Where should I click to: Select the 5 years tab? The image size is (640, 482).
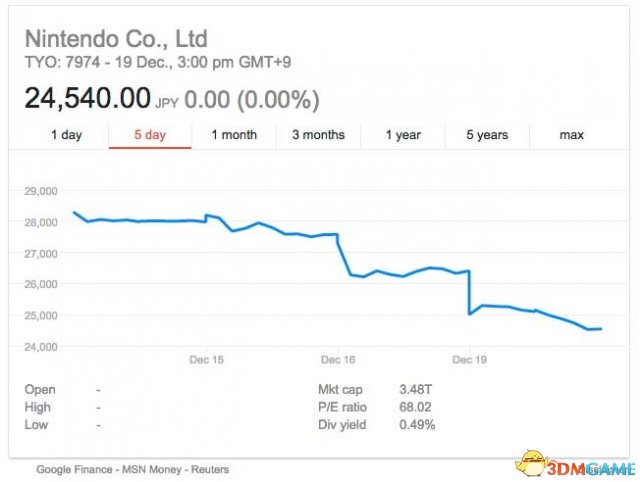[486, 135]
